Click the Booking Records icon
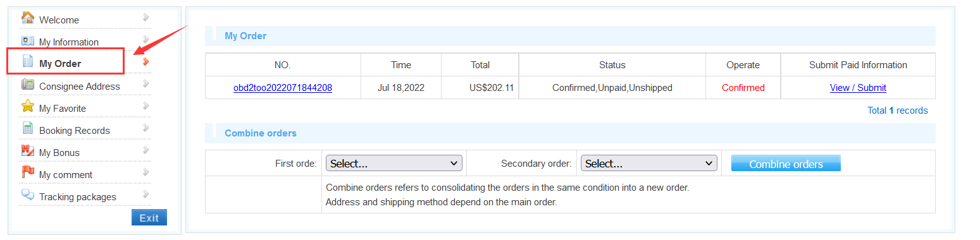 tap(28, 129)
